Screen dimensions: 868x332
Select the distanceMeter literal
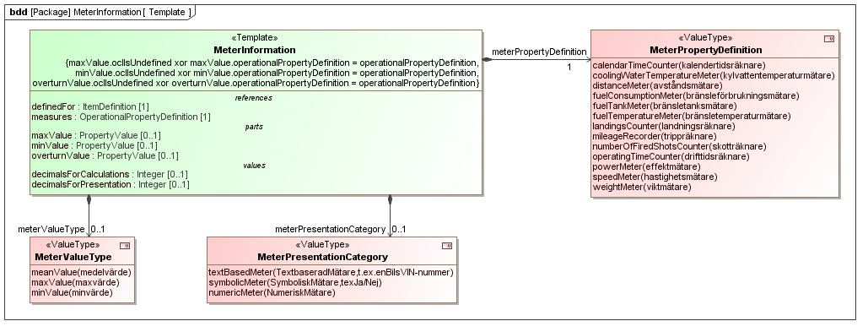tap(657, 85)
